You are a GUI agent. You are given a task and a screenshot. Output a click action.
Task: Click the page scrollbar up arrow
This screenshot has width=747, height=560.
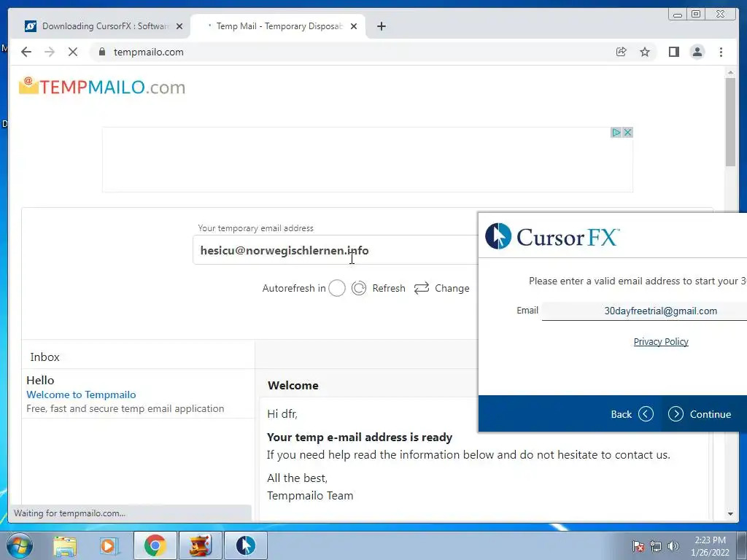(x=730, y=72)
